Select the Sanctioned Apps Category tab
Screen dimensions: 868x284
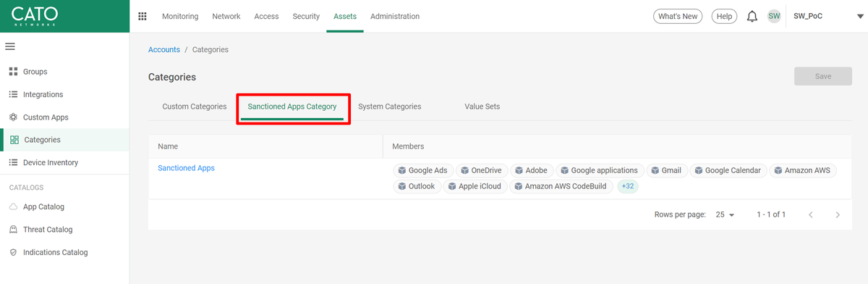(x=292, y=106)
